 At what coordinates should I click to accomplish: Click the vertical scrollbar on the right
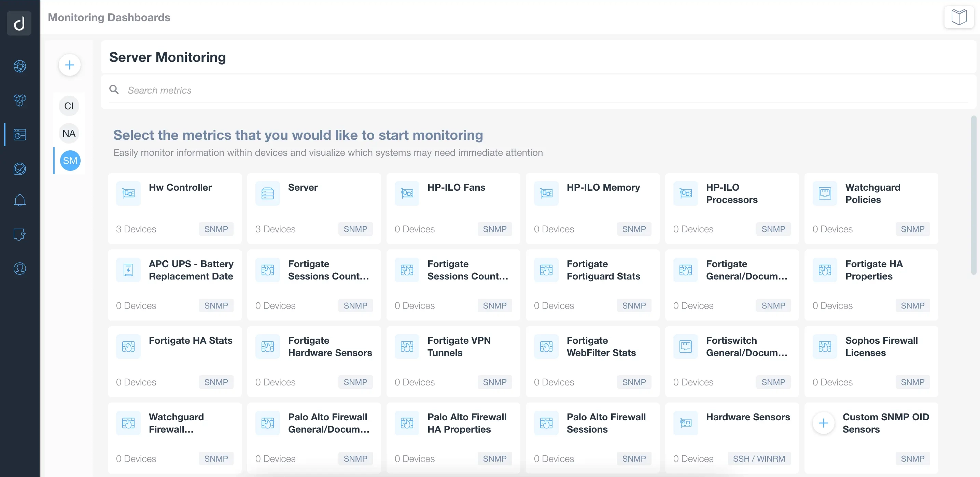[x=973, y=195]
